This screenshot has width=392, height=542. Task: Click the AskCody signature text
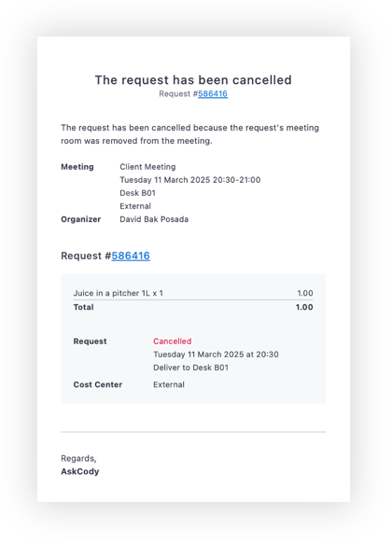(80, 472)
